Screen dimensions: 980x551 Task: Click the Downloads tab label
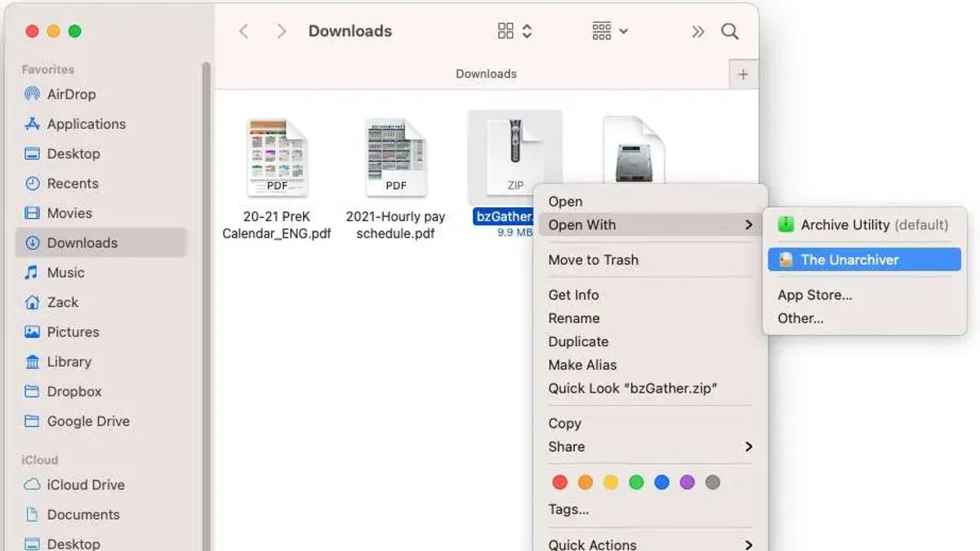click(486, 73)
